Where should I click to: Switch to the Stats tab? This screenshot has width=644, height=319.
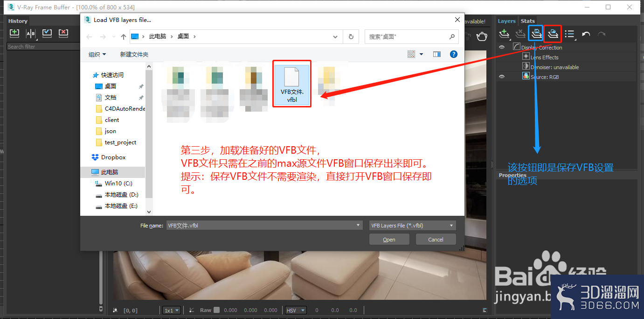click(x=528, y=21)
